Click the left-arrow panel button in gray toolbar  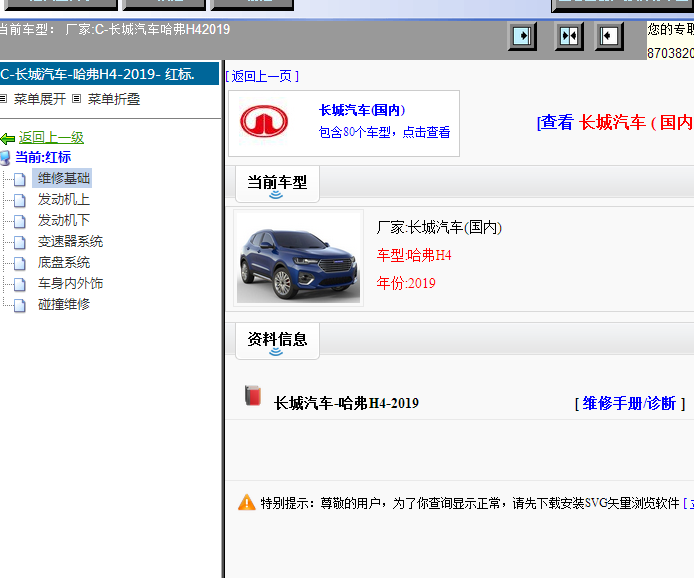tap(609, 36)
